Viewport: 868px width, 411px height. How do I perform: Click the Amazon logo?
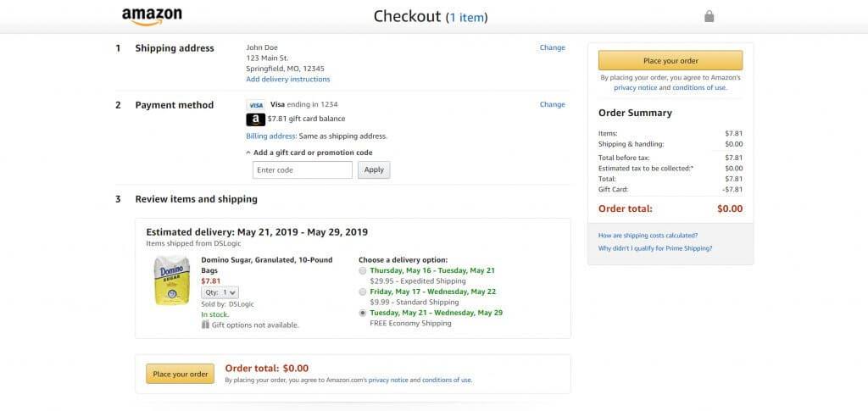click(152, 17)
